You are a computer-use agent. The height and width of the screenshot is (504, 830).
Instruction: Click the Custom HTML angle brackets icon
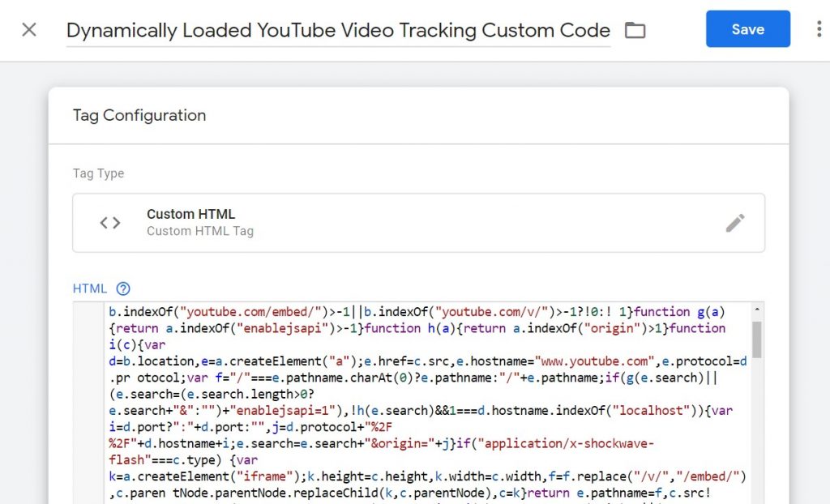point(109,222)
